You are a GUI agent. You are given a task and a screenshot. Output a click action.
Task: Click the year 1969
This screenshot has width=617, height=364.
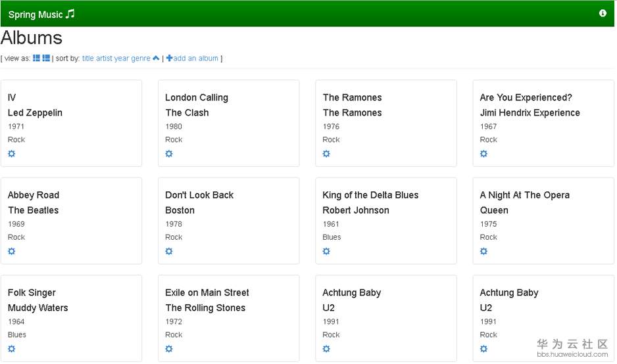(x=16, y=224)
